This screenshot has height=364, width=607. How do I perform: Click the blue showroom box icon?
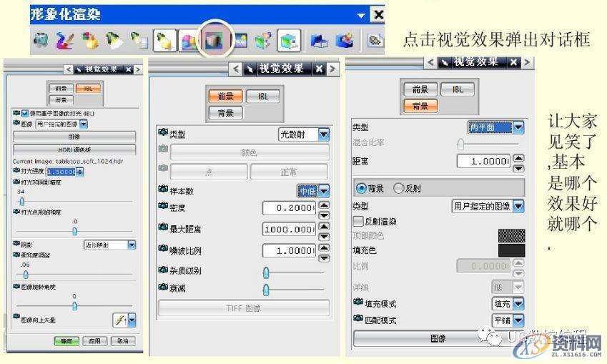pyautogui.click(x=320, y=40)
